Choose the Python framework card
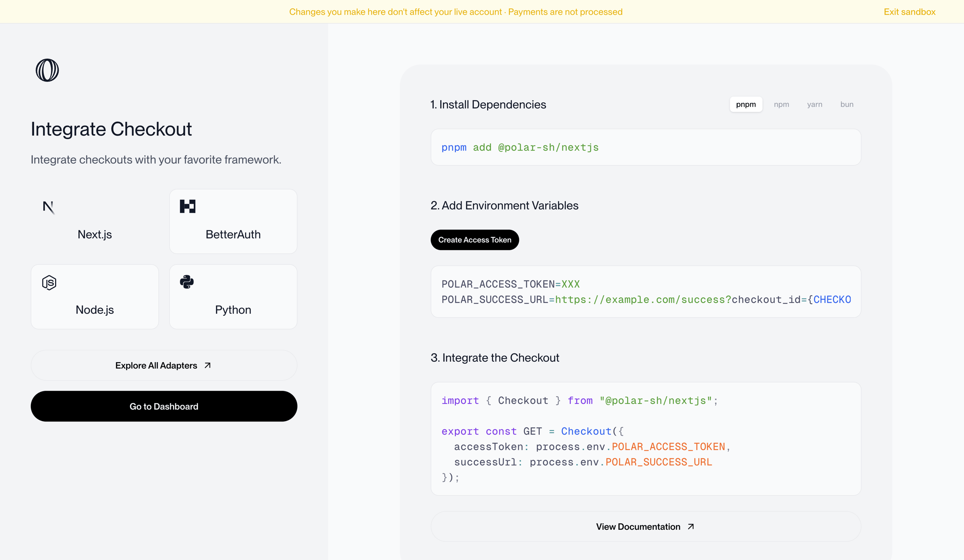The height and width of the screenshot is (560, 964). click(x=233, y=297)
